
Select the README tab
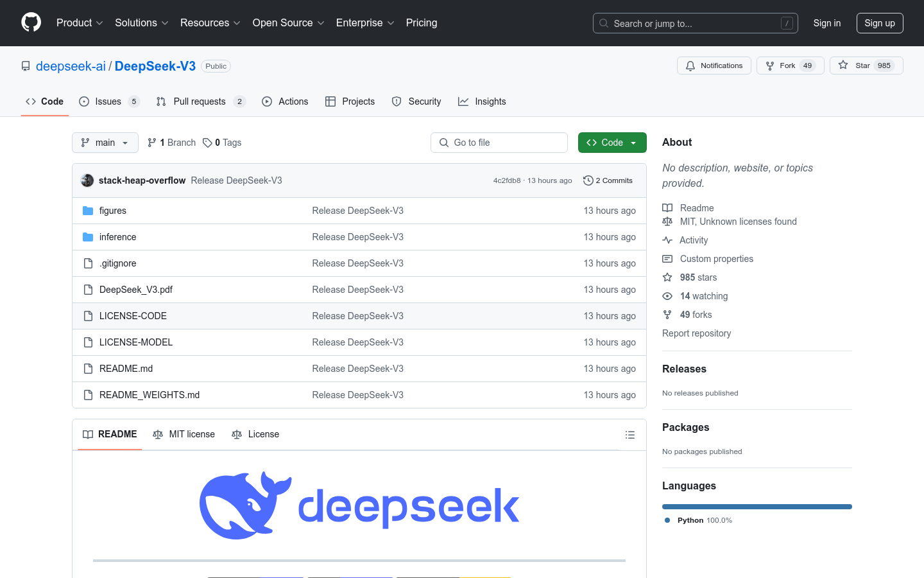110,434
